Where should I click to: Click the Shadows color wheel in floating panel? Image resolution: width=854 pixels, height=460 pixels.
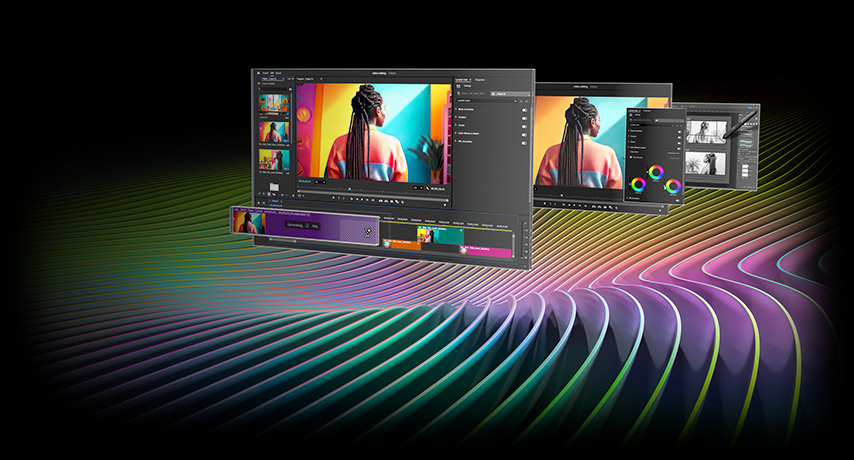click(638, 185)
